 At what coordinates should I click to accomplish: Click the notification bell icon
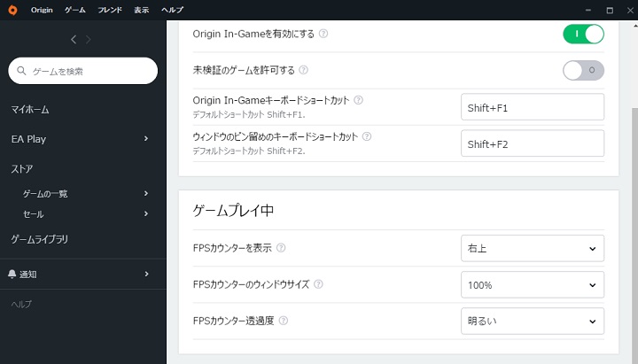tap(12, 274)
